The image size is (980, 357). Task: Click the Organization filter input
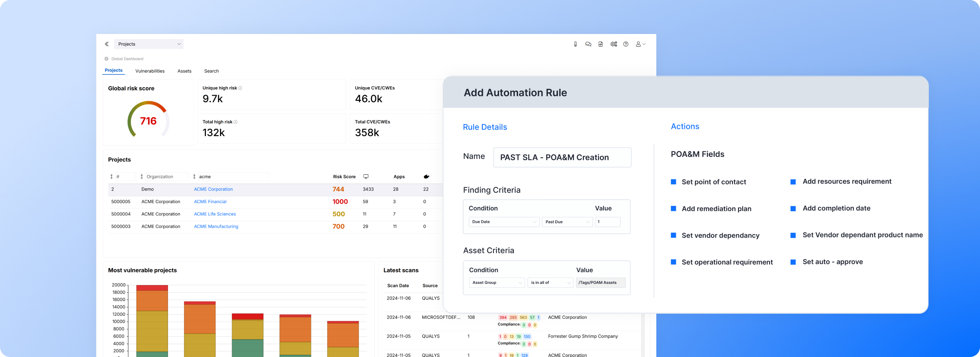coord(166,176)
